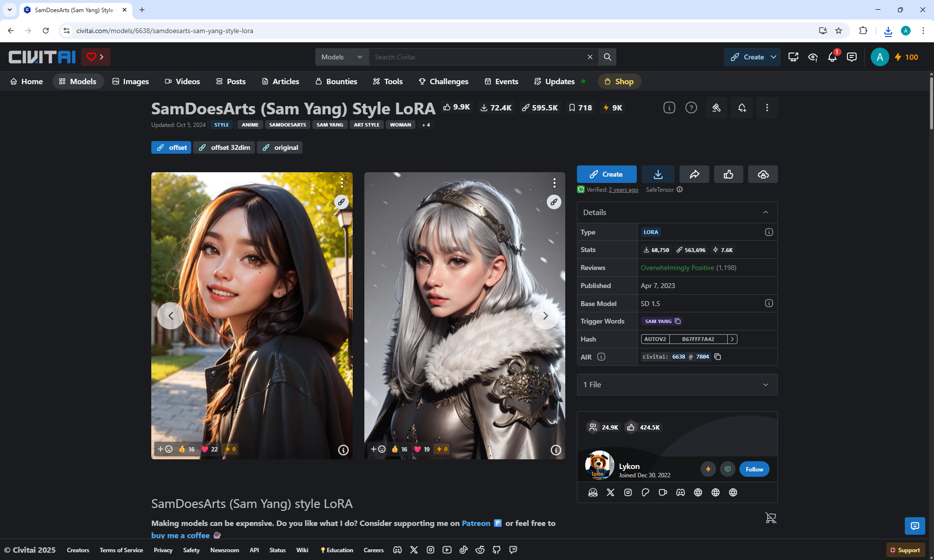The height and width of the screenshot is (560, 934).
Task: Copy the SAM YANG trigger word
Action: tap(678, 321)
